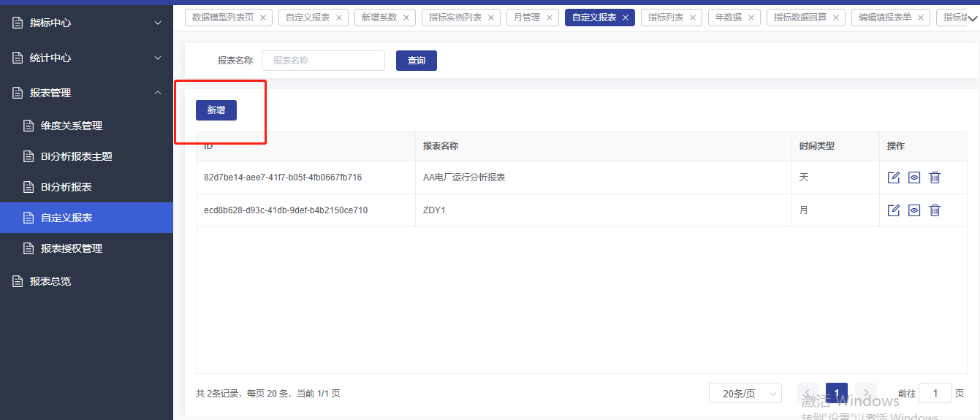Close the 月管理 tab with its X

pyautogui.click(x=550, y=18)
